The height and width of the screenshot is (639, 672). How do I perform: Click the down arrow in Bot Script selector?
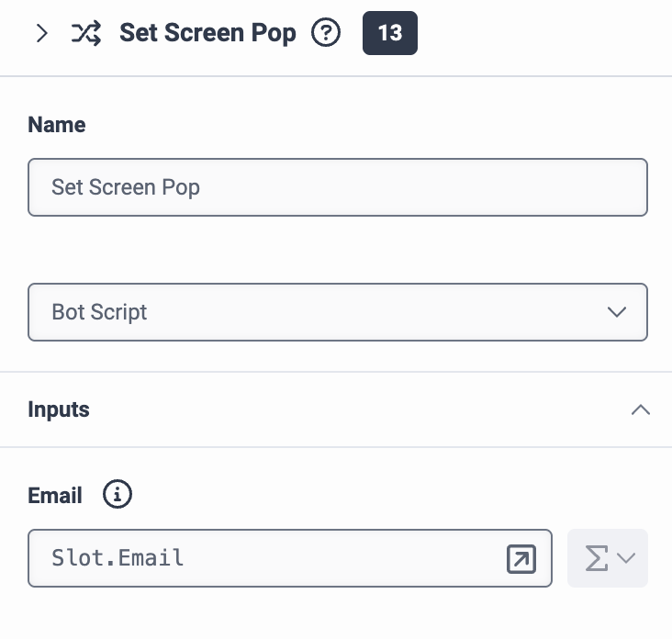click(x=617, y=312)
